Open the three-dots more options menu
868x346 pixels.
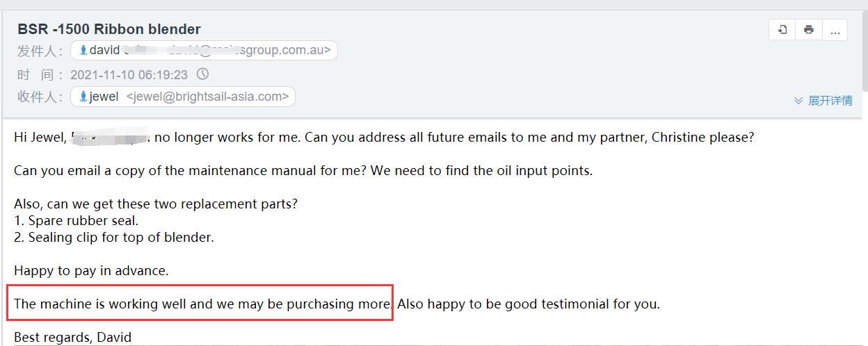[x=835, y=30]
